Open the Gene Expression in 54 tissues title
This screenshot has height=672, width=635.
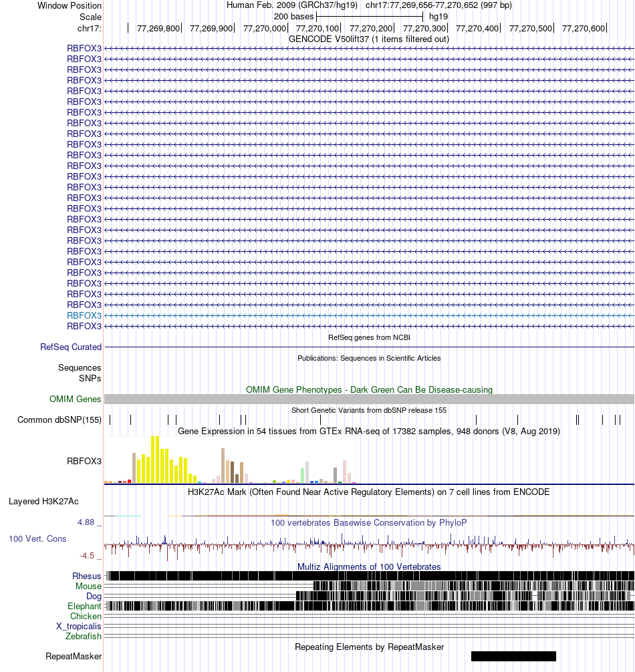(x=369, y=431)
